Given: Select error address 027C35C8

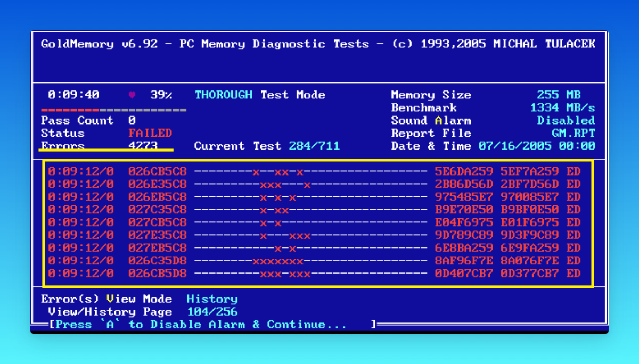Looking at the screenshot, I should point(158,210).
